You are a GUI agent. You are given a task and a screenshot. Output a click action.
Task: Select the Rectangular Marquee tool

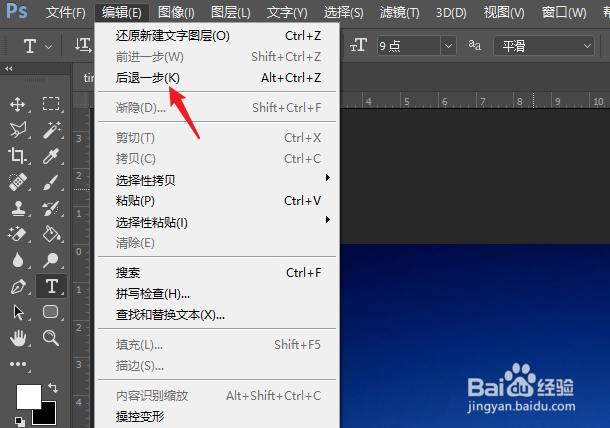coord(51,104)
